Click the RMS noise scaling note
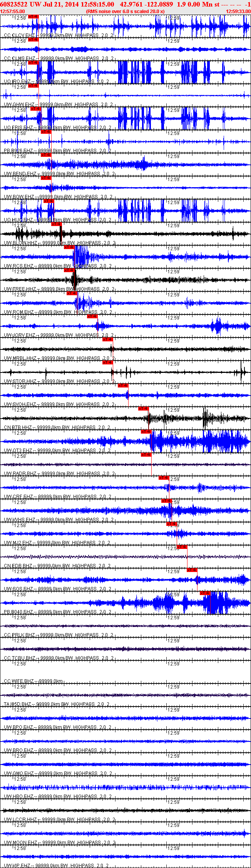The image size is (251, 868). coord(125,12)
